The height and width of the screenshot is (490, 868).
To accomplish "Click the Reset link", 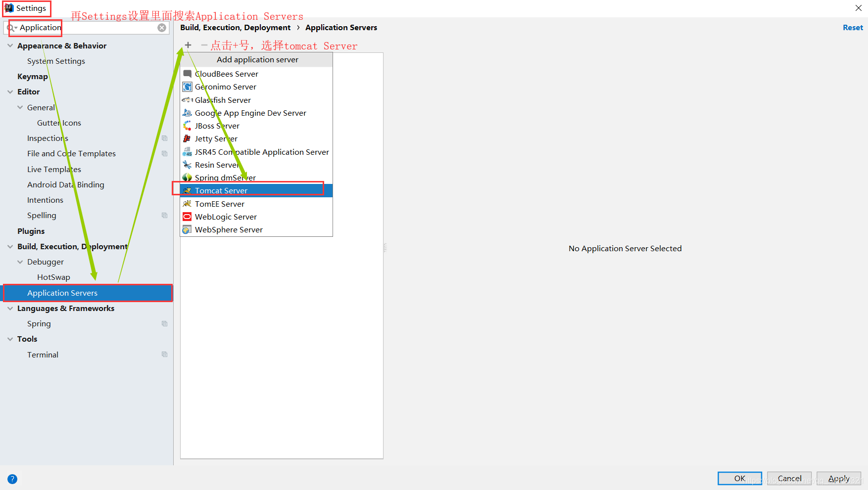I will click(853, 28).
